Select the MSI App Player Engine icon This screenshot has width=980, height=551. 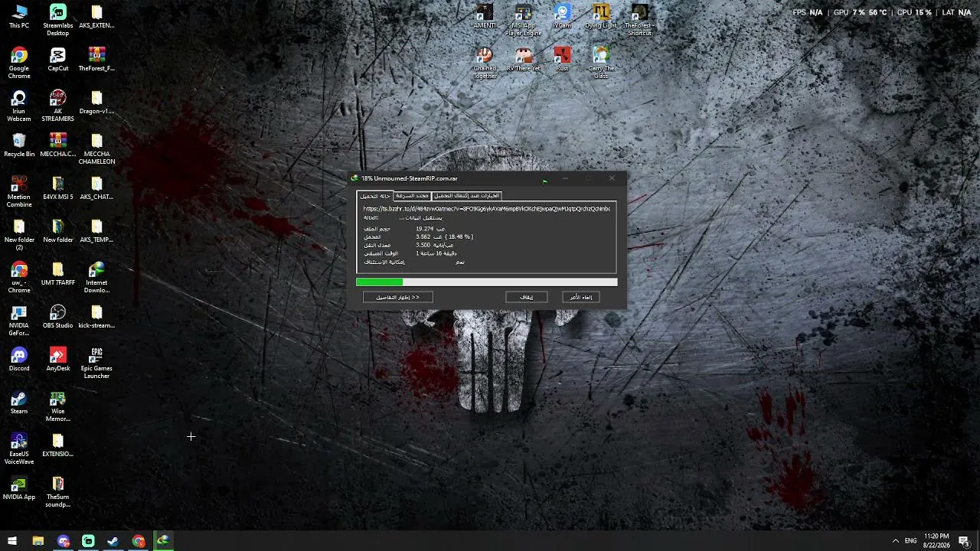524,21
